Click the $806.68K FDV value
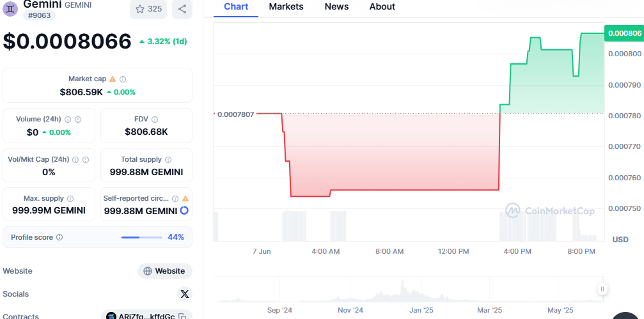This screenshot has width=644, height=319. (146, 132)
